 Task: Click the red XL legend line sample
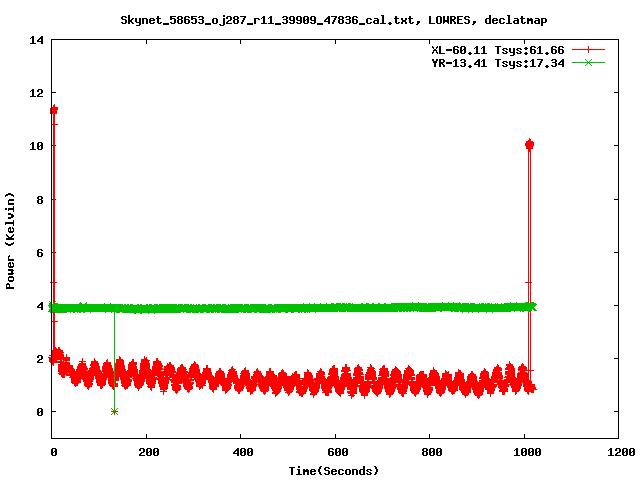coord(588,49)
